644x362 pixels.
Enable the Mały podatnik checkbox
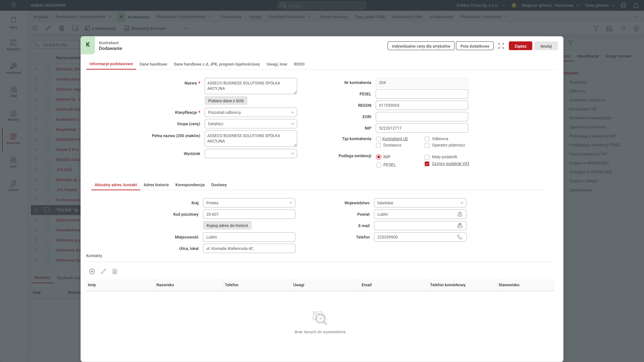click(427, 157)
